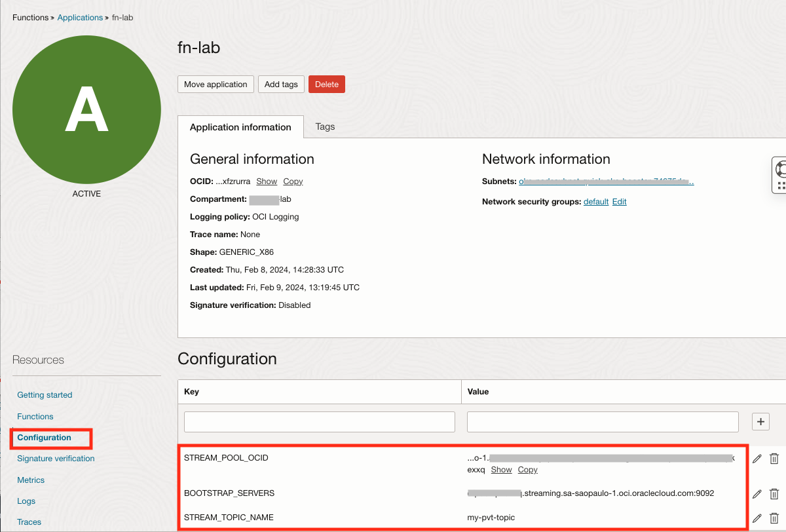
Task: Delete STREAM_TOPIC_NAME with the trash icon
Action: [x=774, y=518]
